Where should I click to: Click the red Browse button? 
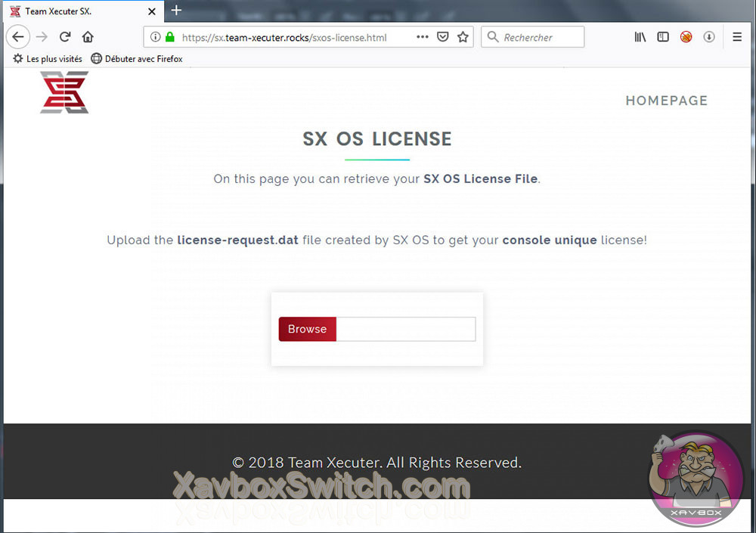[307, 329]
